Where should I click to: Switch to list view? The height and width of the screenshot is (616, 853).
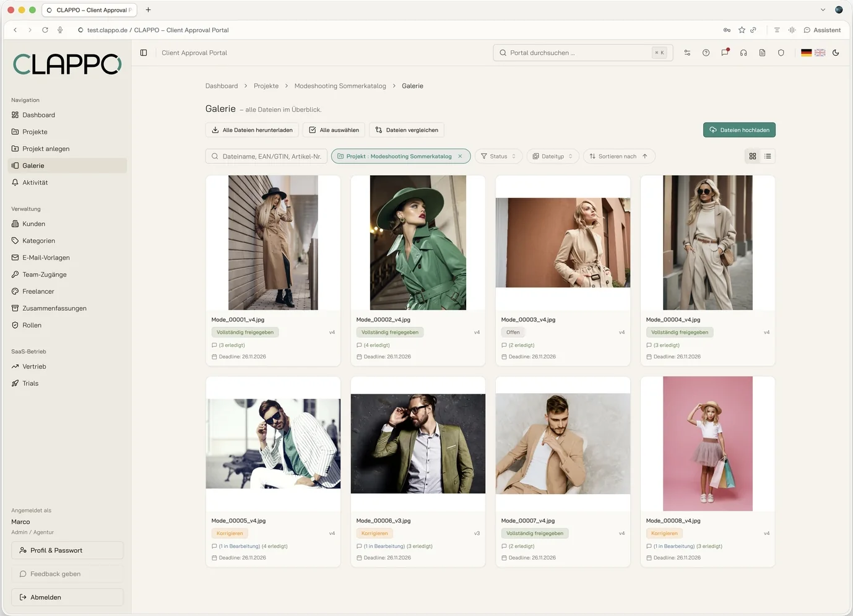click(768, 157)
